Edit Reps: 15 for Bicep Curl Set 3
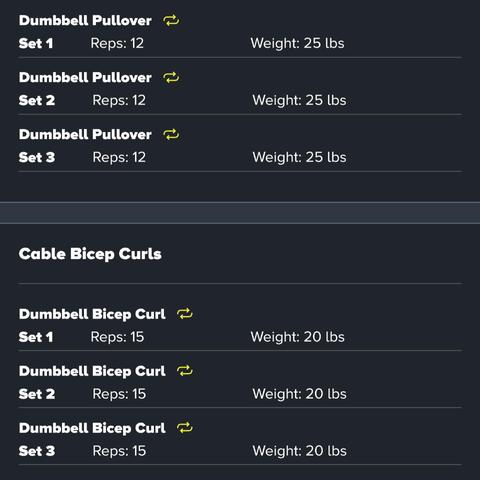 pos(119,451)
